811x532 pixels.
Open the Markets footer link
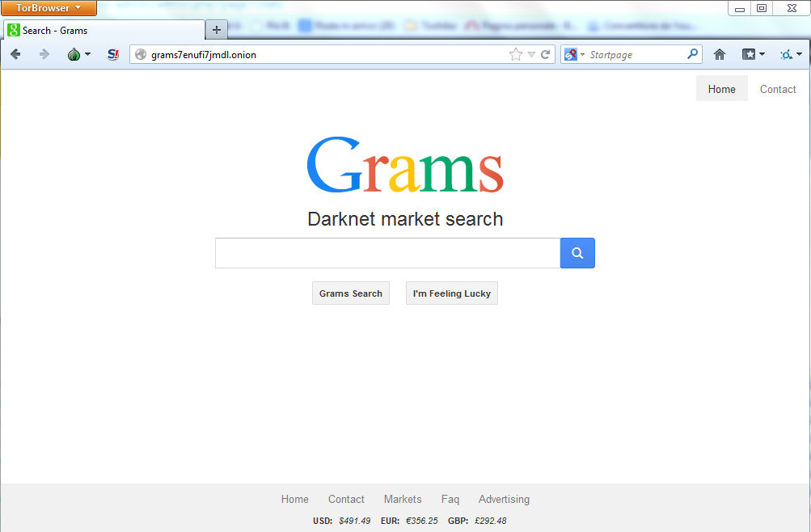[402, 499]
